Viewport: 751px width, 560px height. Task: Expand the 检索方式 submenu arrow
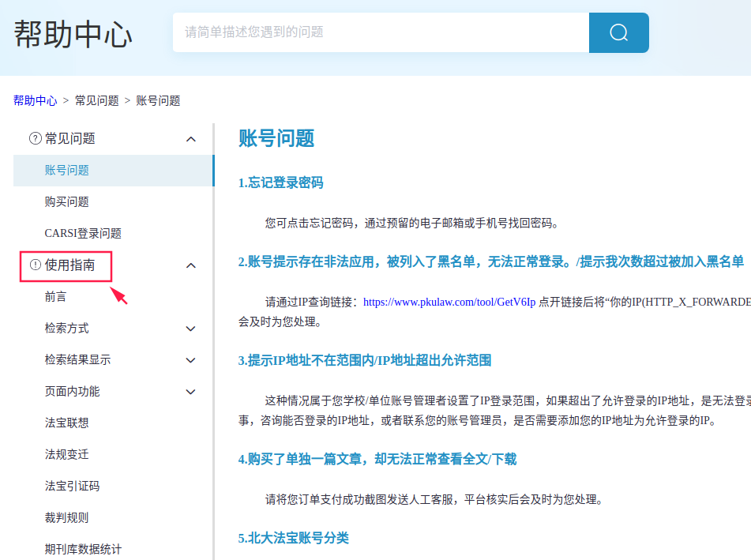[190, 329]
